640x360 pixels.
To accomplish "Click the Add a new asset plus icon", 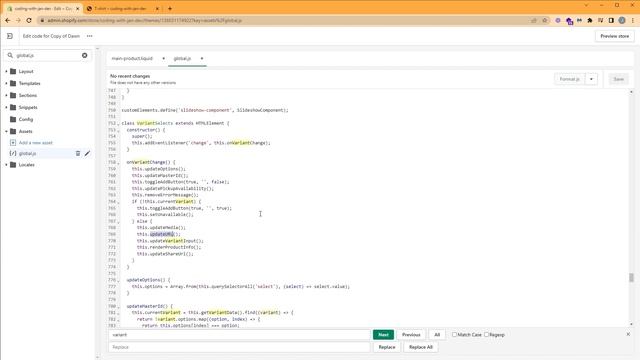I will click(13, 142).
